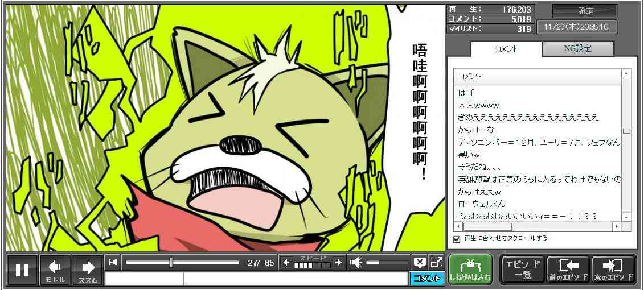The image size is (644, 290).
Task: Open the 設定 settings button
Action: (x=585, y=11)
